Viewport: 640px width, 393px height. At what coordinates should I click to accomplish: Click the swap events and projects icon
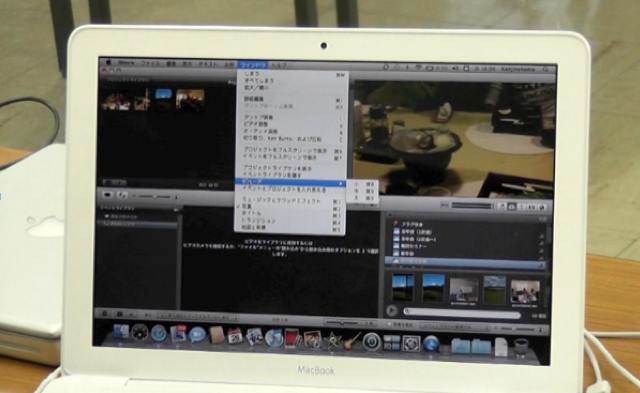[x=122, y=195]
